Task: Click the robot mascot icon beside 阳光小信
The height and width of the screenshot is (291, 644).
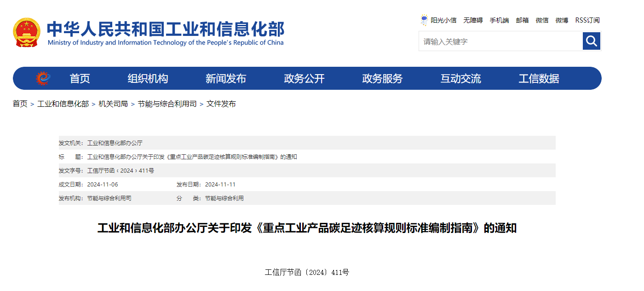Action: click(424, 20)
